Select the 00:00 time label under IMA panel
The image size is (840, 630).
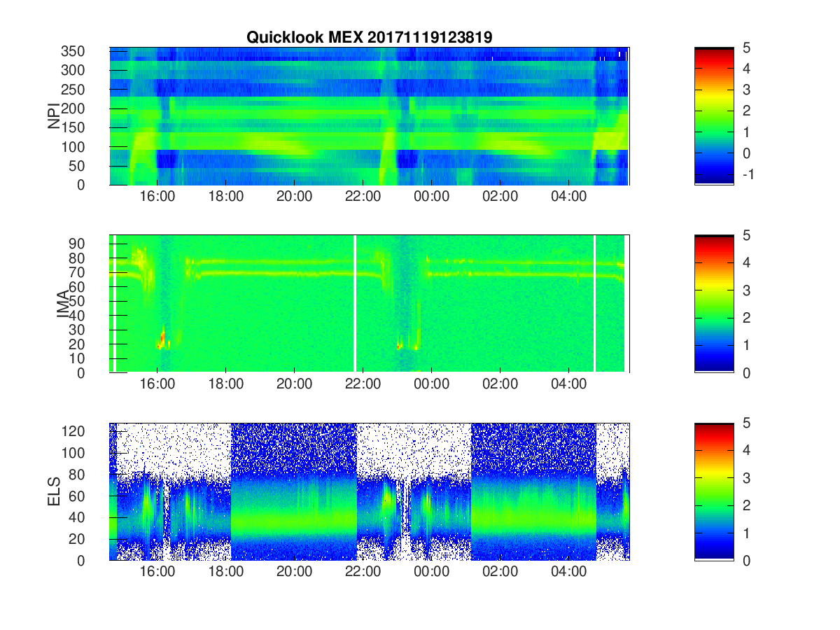coord(432,385)
